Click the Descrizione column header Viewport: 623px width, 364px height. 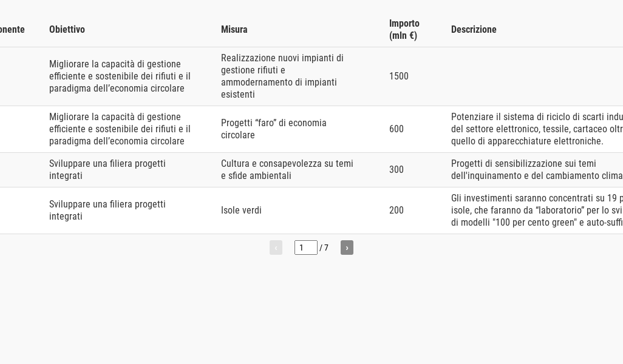[x=474, y=30]
